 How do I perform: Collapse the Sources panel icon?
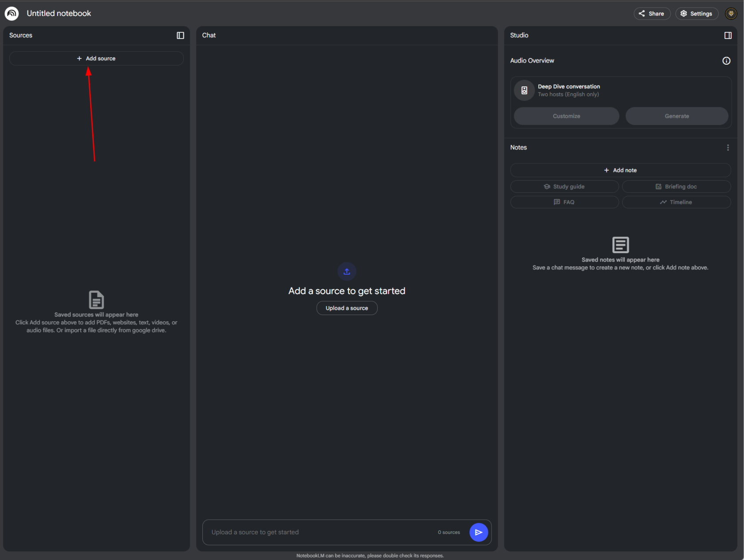[x=180, y=35]
